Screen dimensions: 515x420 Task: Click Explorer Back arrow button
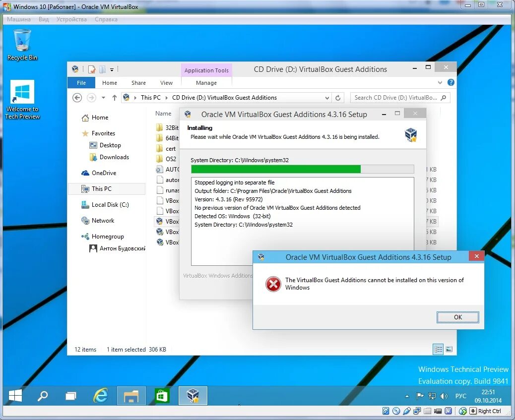77,98
